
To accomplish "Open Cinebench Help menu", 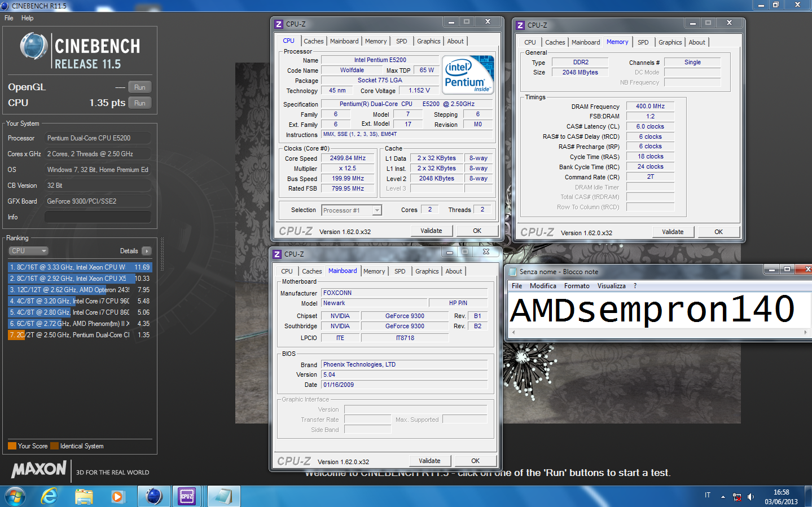I will click(27, 18).
